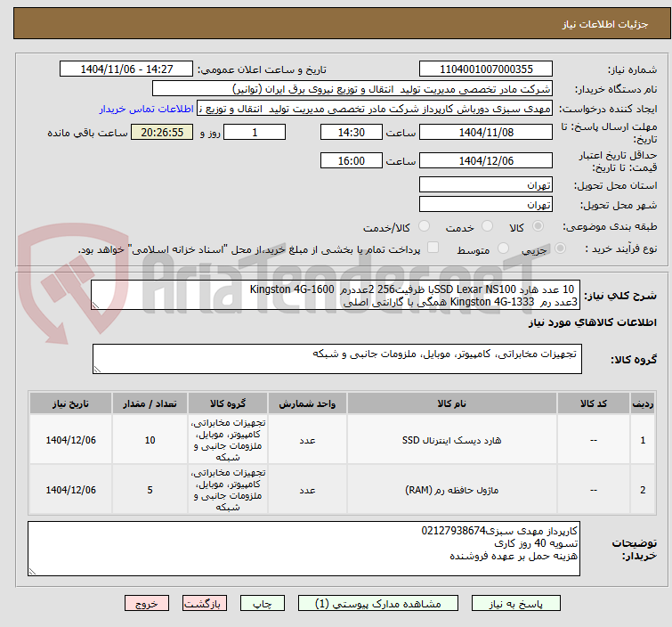Click the need number field 1104001007000355
The width and height of the screenshot is (672, 627).
[486, 69]
